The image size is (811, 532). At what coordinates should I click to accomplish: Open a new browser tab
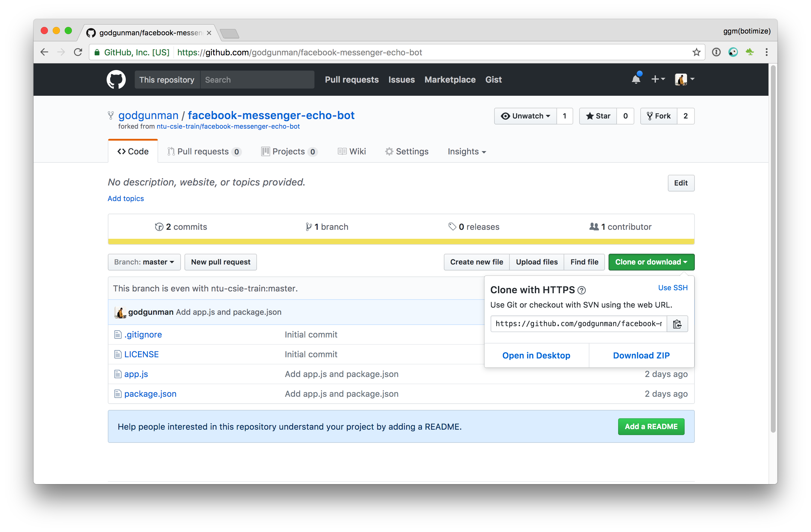click(230, 33)
